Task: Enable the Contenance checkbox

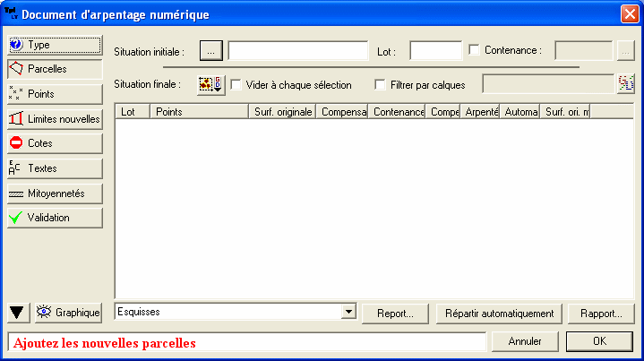Action: point(475,50)
